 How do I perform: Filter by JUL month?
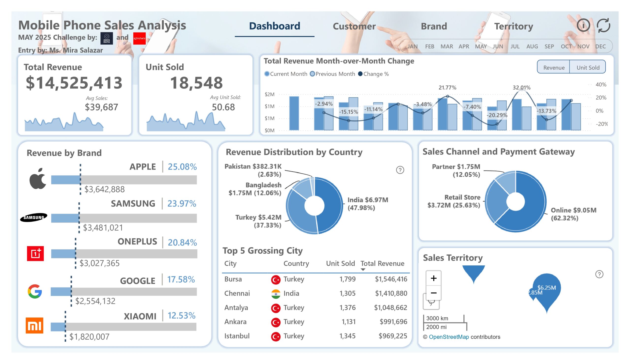(515, 46)
